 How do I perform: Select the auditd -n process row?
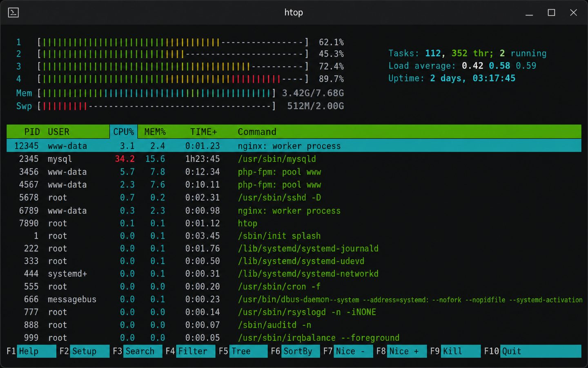click(294, 325)
